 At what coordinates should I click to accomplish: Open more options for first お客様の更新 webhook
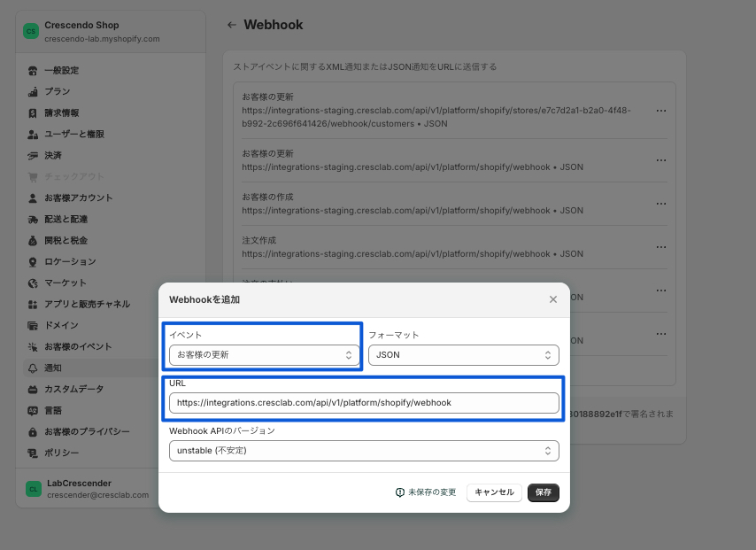(x=660, y=111)
